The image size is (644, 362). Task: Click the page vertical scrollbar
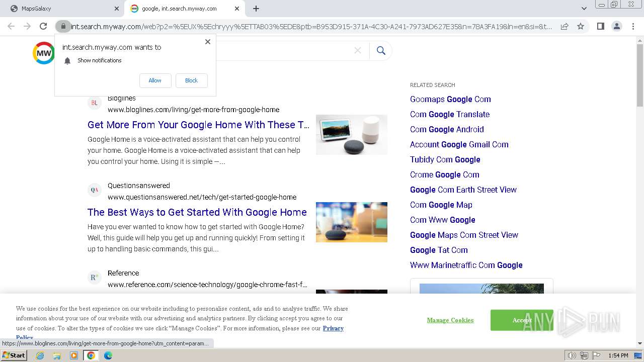639,75
